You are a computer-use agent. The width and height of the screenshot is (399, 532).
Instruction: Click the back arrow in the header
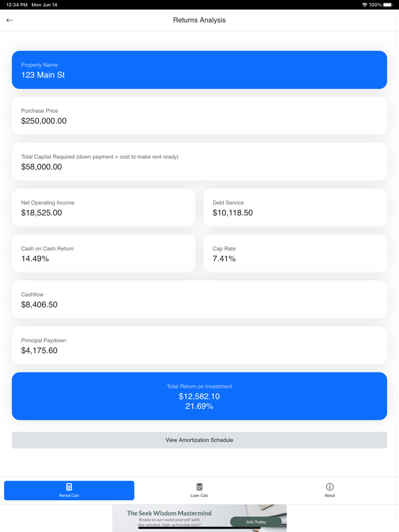click(9, 20)
